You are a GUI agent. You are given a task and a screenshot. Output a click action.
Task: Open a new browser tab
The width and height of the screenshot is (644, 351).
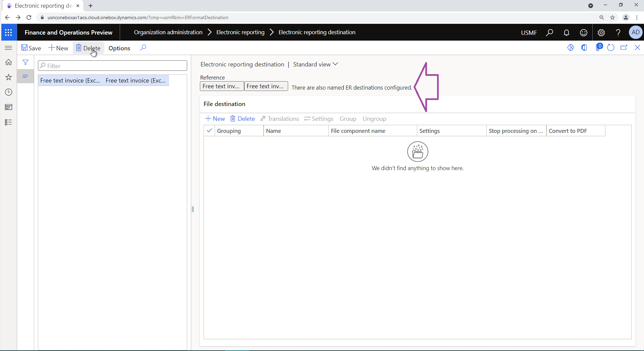91,6
